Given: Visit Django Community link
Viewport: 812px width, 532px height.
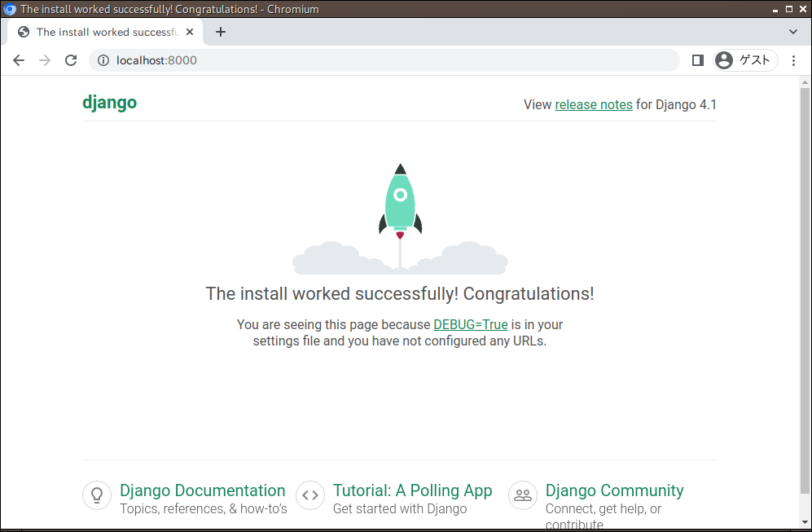Looking at the screenshot, I should (614, 490).
